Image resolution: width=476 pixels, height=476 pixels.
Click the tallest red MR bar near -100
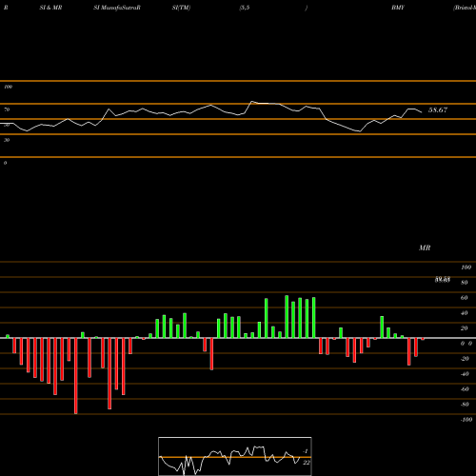click(75, 376)
